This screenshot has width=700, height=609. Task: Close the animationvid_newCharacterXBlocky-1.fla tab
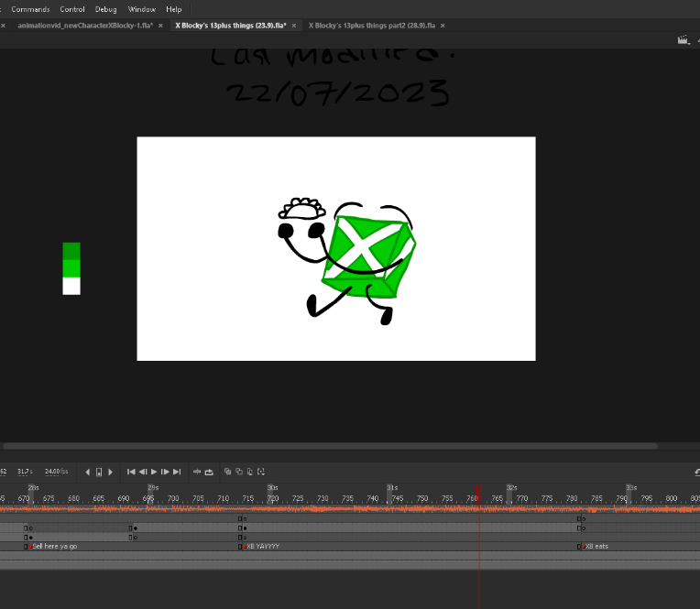coord(160,26)
